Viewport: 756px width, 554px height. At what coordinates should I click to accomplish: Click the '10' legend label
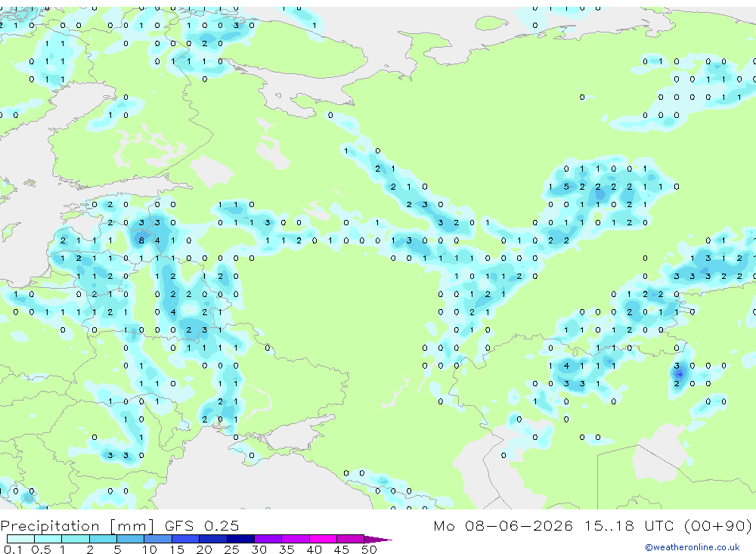149,549
